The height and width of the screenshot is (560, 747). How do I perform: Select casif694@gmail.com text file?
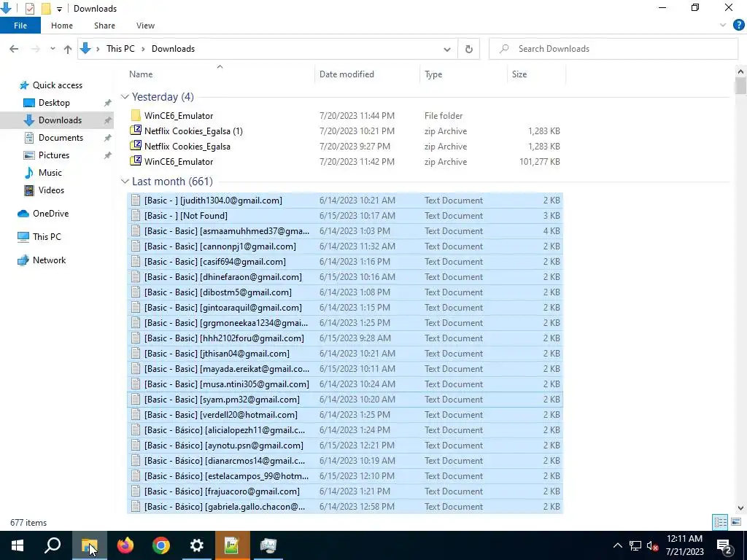click(x=345, y=262)
